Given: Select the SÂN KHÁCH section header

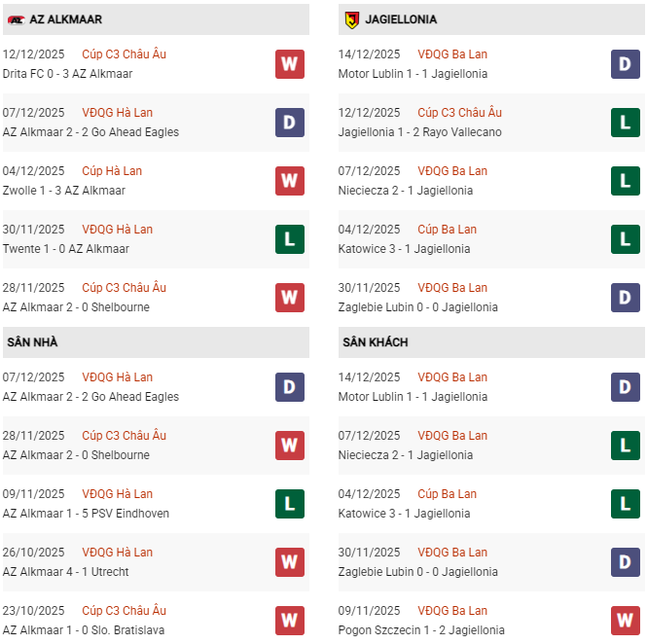Looking at the screenshot, I should (x=375, y=342).
